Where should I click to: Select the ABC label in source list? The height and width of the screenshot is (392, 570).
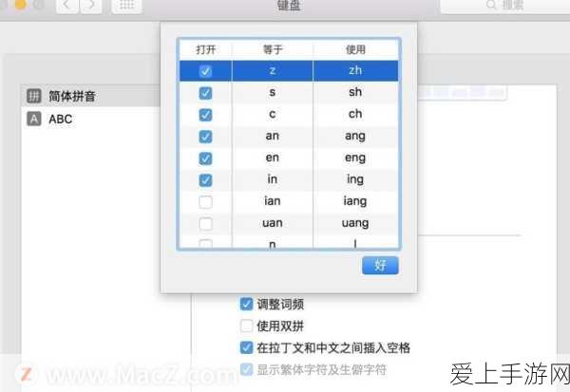click(x=61, y=120)
